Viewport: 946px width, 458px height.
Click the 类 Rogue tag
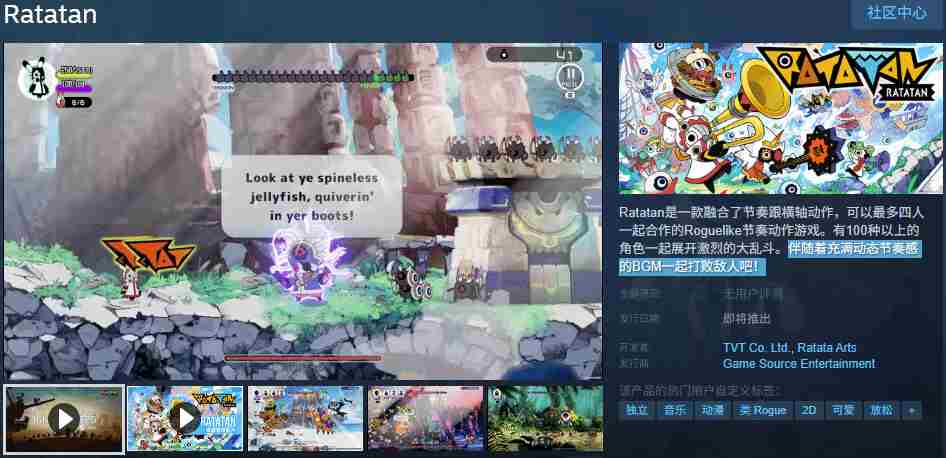(x=762, y=410)
